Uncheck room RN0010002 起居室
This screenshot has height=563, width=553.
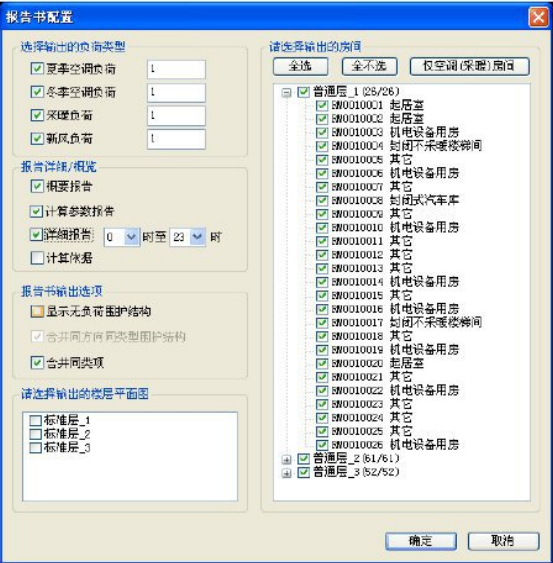click(x=322, y=119)
